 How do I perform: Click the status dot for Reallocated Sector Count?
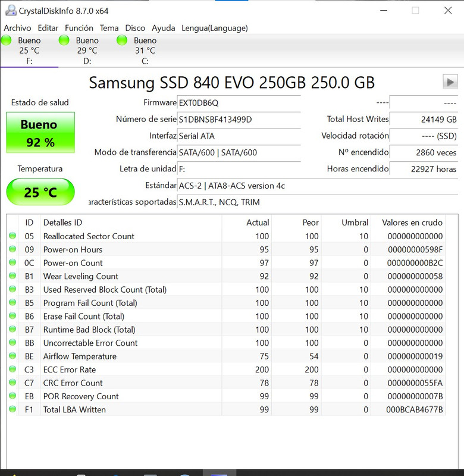click(12, 236)
